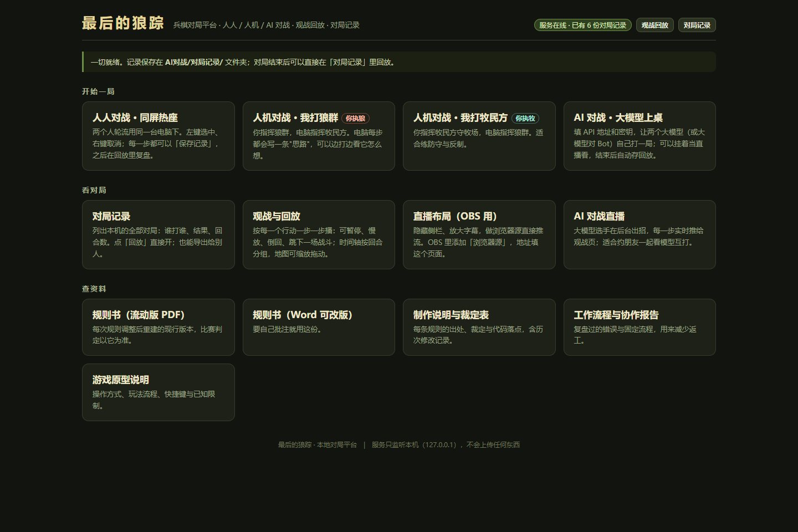Open the AI 对战・大模型上桌 card
Screen dimensions: 798x532
(640, 136)
